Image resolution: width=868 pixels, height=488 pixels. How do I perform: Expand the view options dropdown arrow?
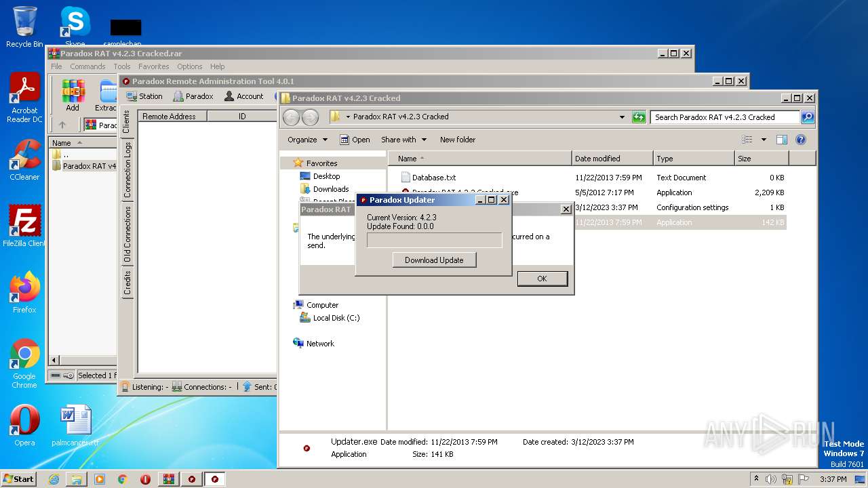764,140
